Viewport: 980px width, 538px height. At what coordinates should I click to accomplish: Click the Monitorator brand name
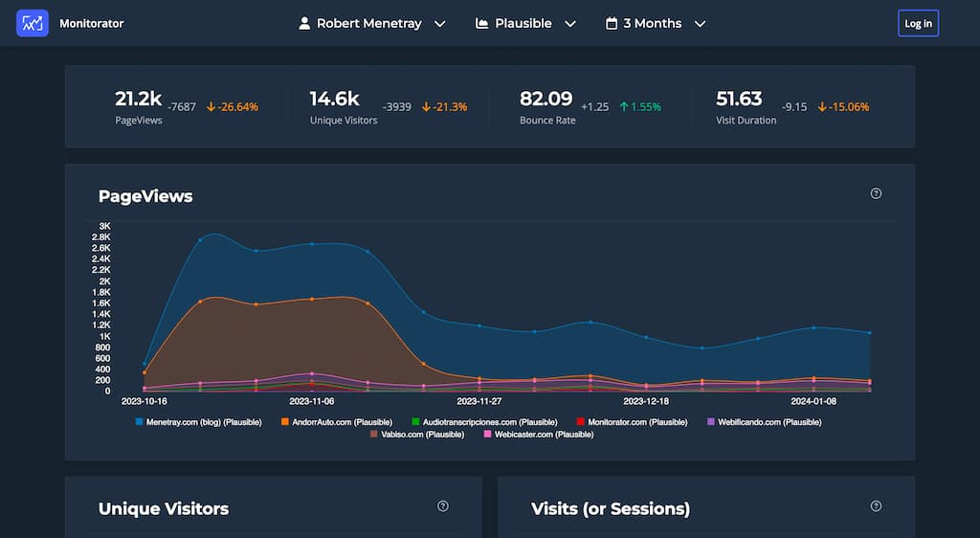point(91,24)
